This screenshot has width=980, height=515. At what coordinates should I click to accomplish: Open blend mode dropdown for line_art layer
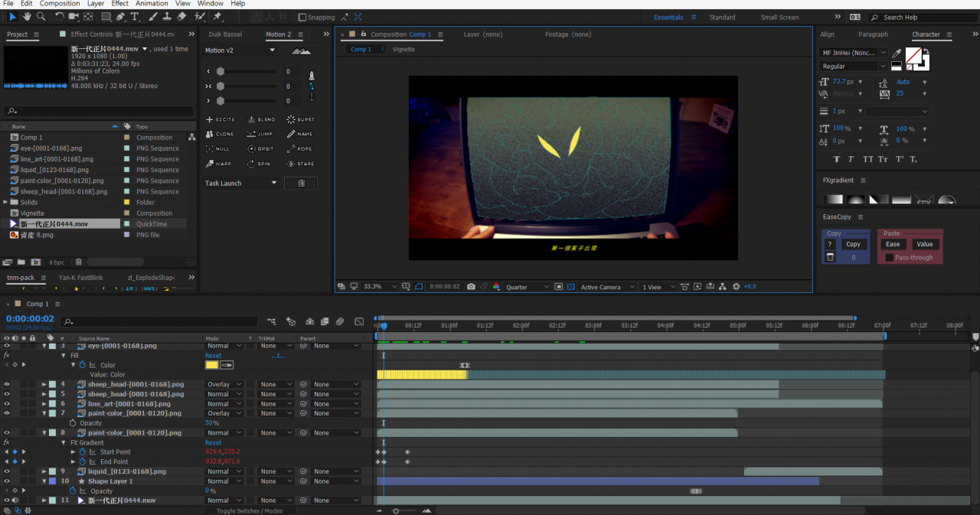221,404
